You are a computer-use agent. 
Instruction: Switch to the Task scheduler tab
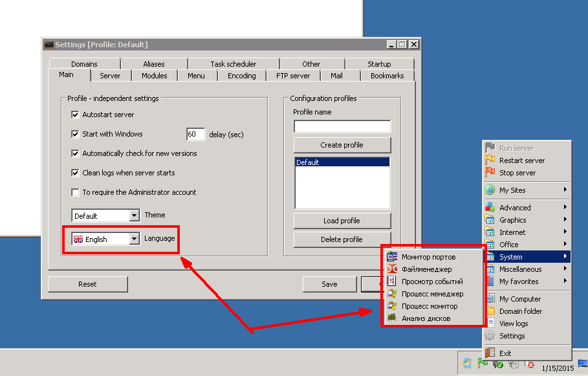(233, 64)
